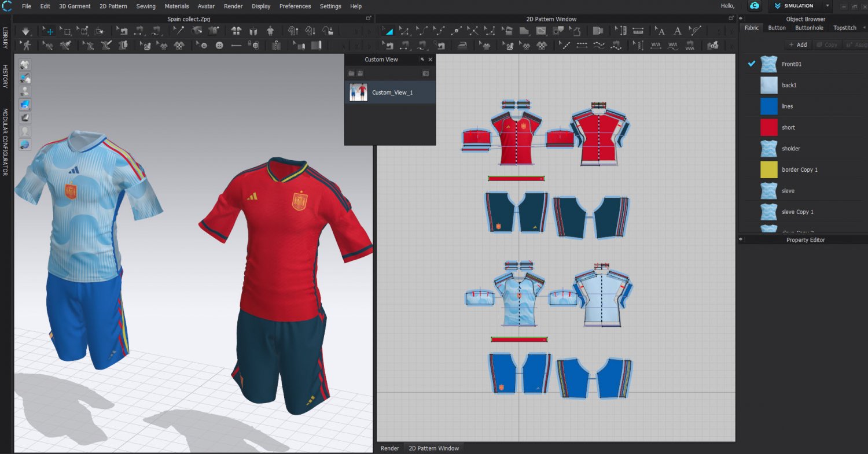
Task: Select Edit Sewing tool in 2D toolbar
Action: click(x=388, y=45)
